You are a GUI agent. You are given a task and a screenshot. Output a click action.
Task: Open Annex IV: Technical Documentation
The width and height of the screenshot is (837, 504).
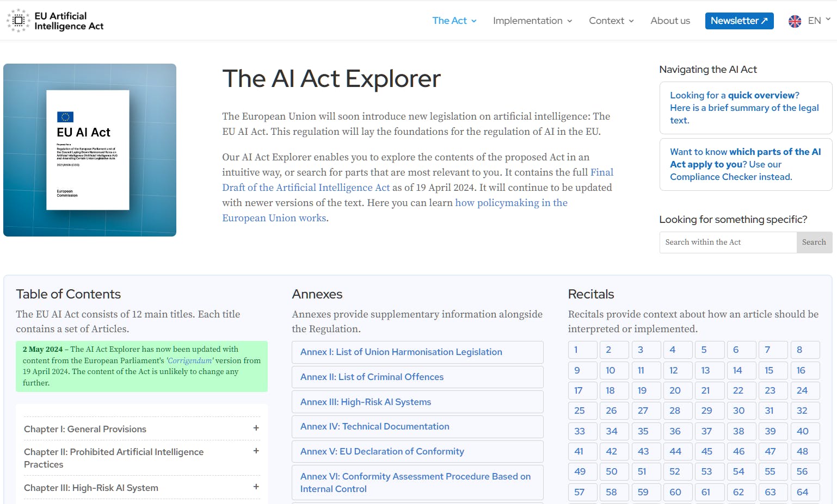pyautogui.click(x=417, y=427)
